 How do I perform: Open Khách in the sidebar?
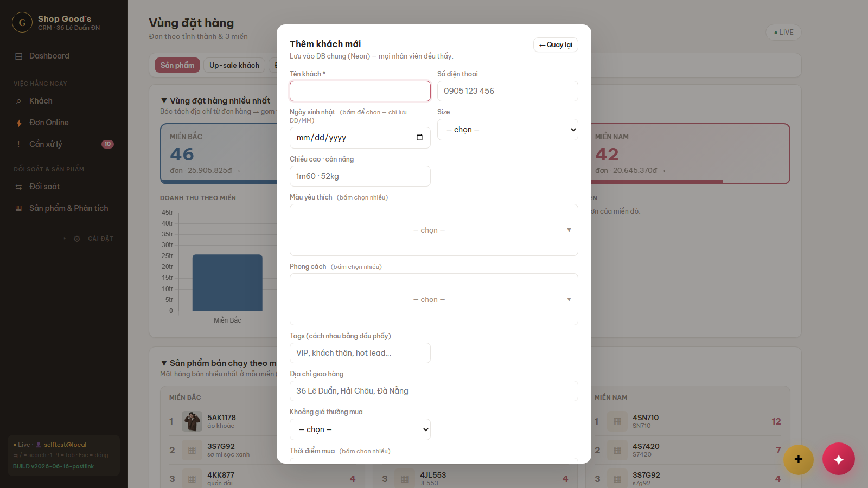pyautogui.click(x=64, y=101)
